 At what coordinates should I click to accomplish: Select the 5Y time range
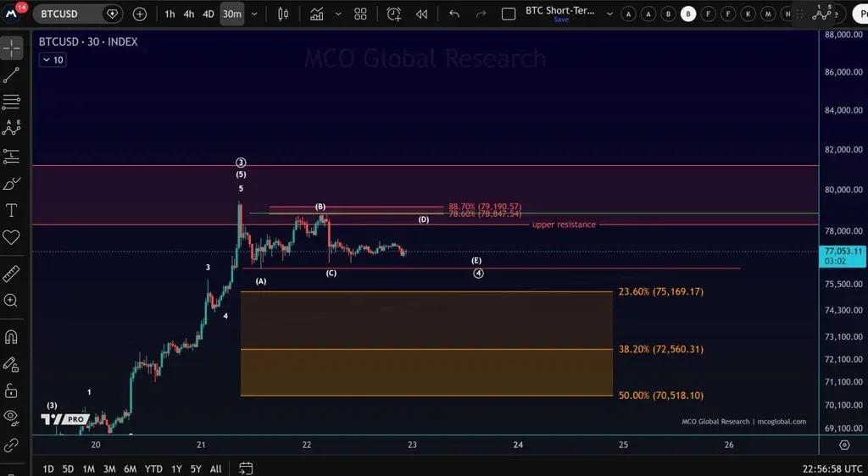(x=196, y=469)
